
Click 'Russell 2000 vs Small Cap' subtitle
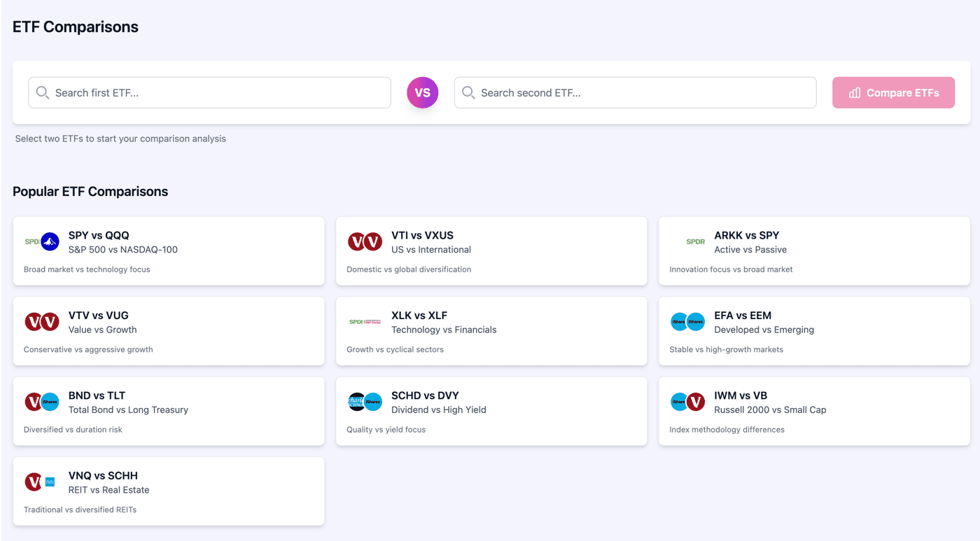point(770,410)
